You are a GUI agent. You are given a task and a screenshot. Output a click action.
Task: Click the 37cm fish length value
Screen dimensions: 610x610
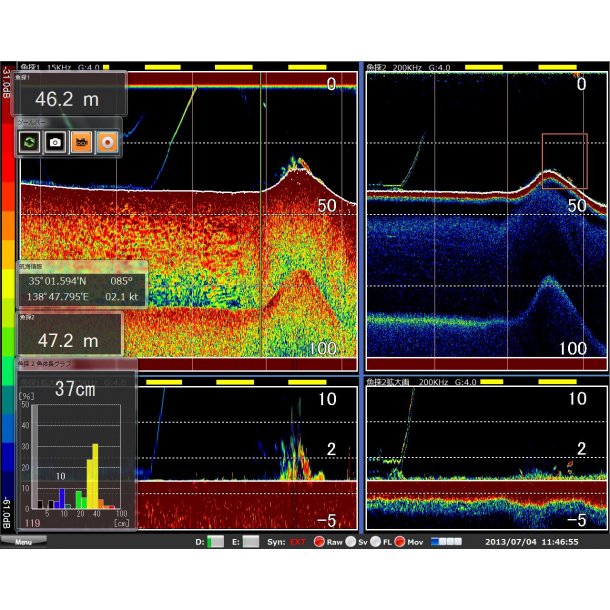(75, 389)
